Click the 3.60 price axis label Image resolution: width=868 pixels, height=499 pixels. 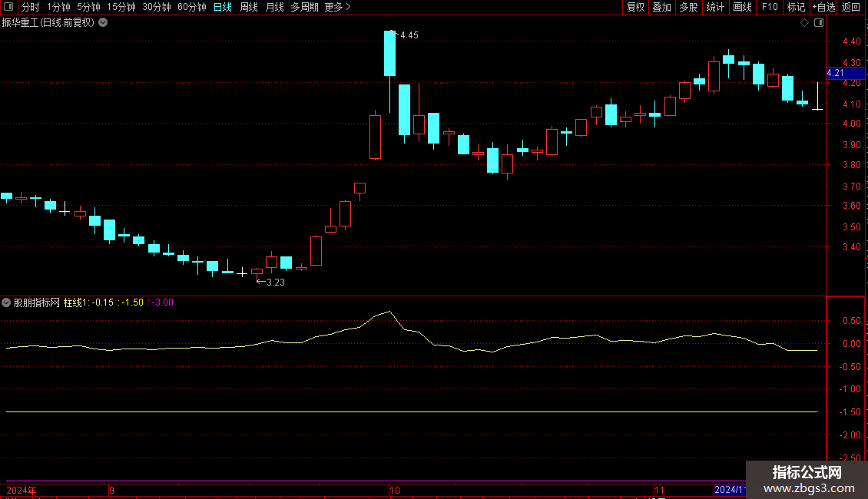(x=851, y=206)
